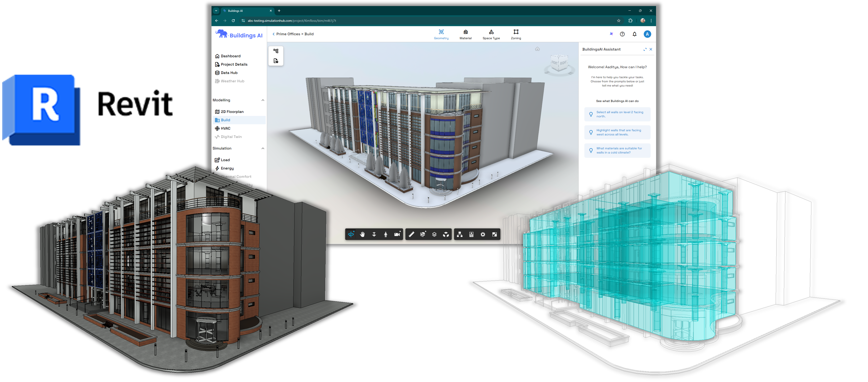Open new browser tab with plus
Viewport: 868px width, 382px height.
coord(279,11)
